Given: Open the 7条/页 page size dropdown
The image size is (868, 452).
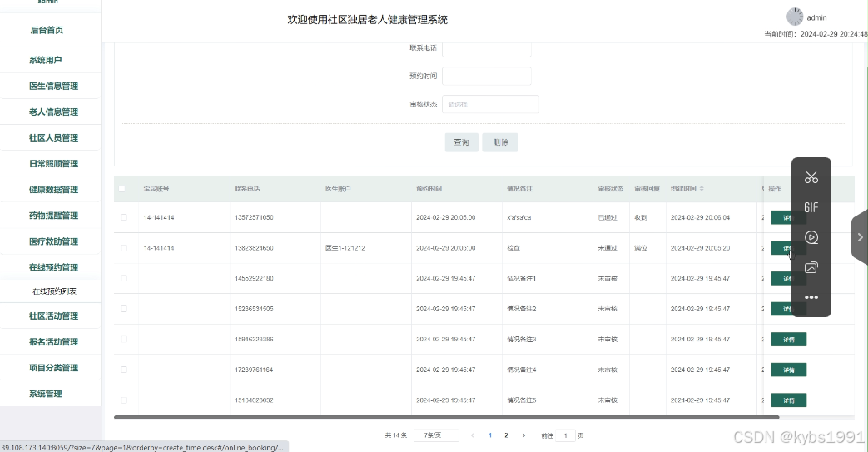Looking at the screenshot, I should (437, 435).
